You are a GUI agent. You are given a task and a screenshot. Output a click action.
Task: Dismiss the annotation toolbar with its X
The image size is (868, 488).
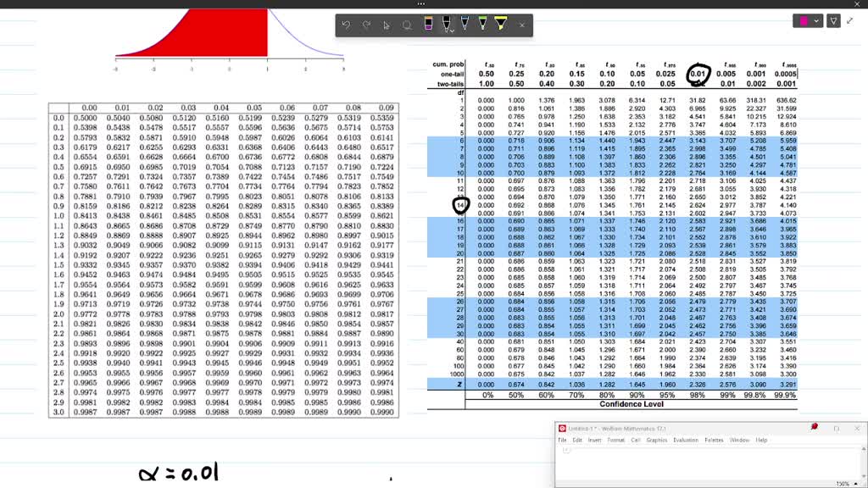point(521,25)
